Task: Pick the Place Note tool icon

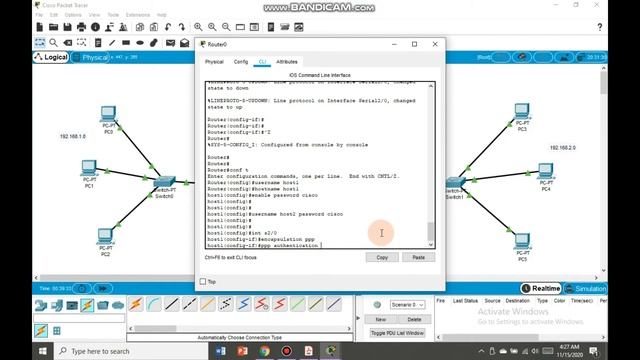Action: (x=98, y=42)
